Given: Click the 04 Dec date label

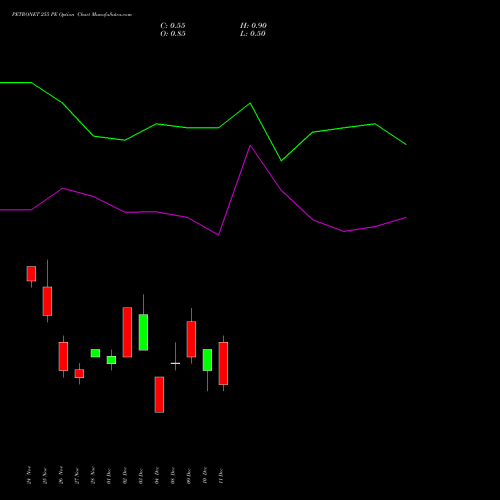Looking at the screenshot, I should [157, 475].
